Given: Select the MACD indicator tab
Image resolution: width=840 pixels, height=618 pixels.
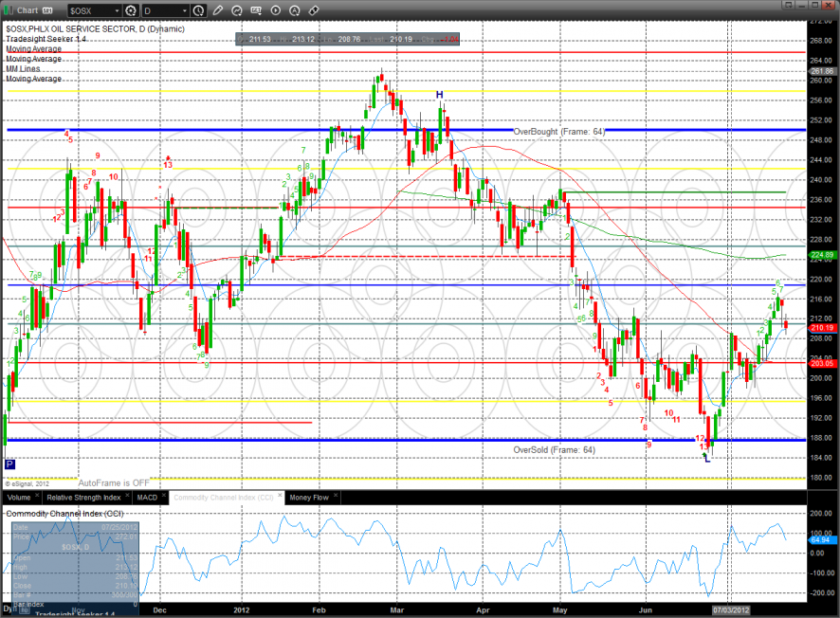Looking at the screenshot, I should pos(147,497).
